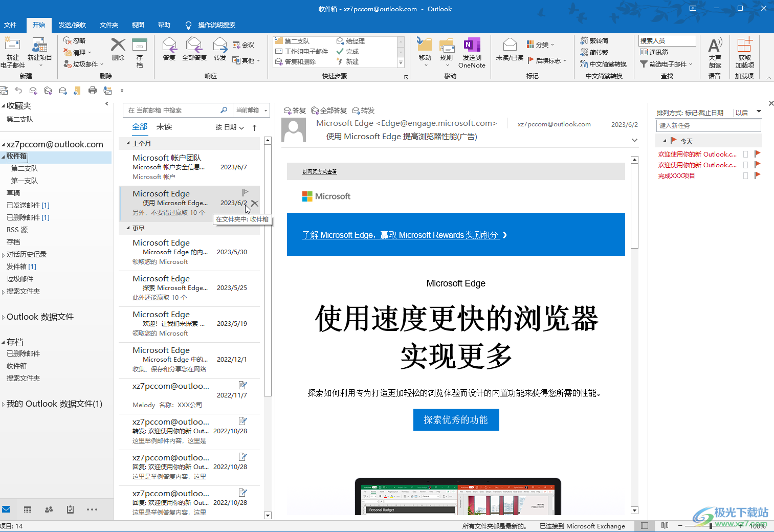Click 以网页方式查看 link in email
The image size is (774, 532).
click(320, 172)
